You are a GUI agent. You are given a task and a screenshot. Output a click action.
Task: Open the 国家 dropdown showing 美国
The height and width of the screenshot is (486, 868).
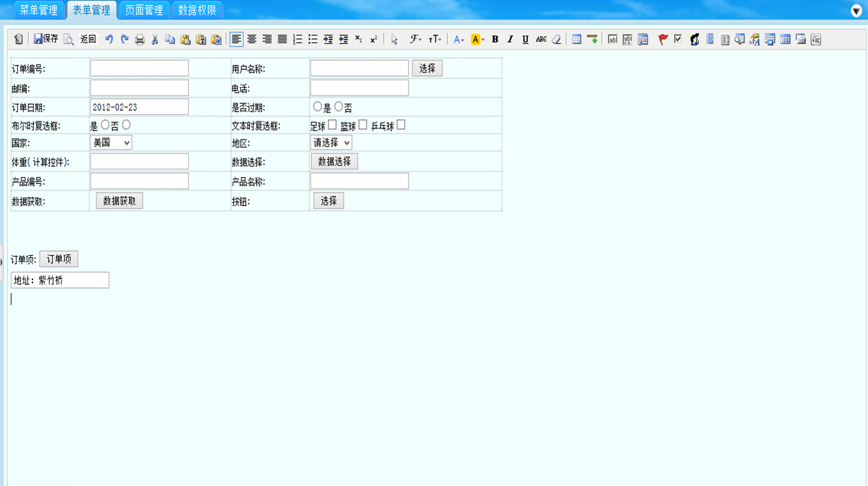click(x=111, y=142)
